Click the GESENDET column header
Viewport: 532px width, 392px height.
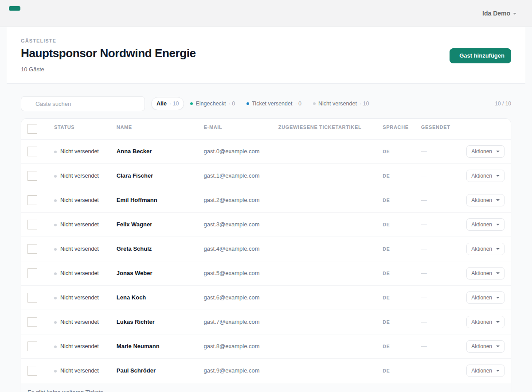[x=435, y=127]
